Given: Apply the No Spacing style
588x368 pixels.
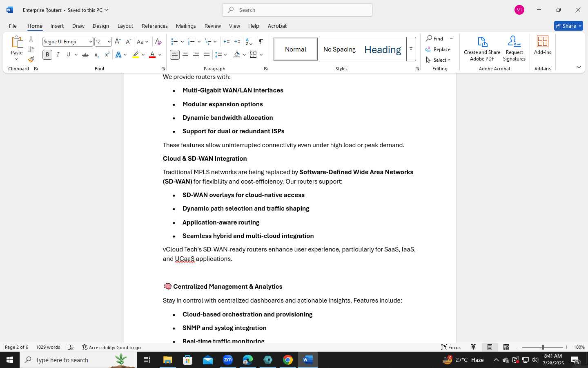Looking at the screenshot, I should pos(339,49).
